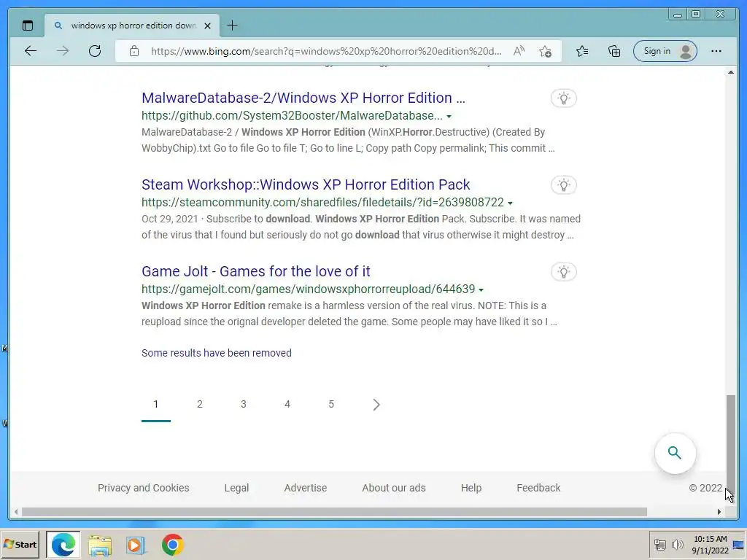This screenshot has width=747, height=560.
Task: Click the Sign in button
Action: click(665, 51)
